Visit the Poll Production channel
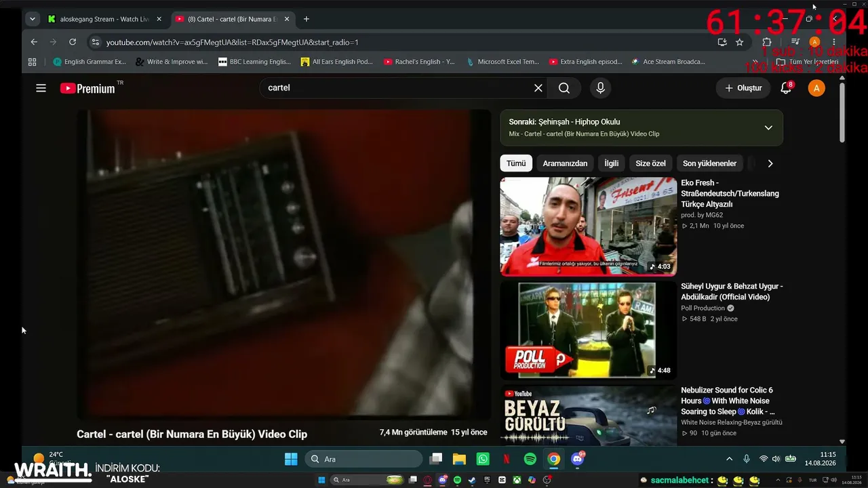Image resolution: width=868 pixels, height=488 pixels. (x=703, y=308)
